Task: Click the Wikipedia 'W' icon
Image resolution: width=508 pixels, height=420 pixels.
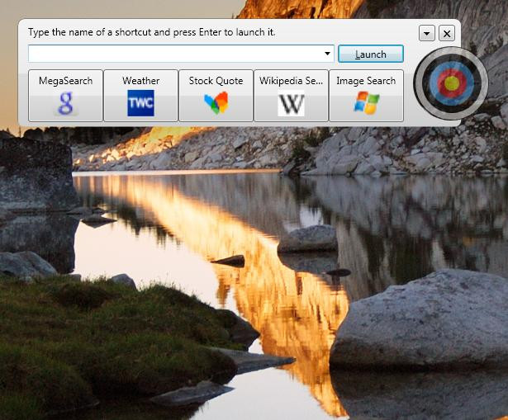Action: point(291,104)
